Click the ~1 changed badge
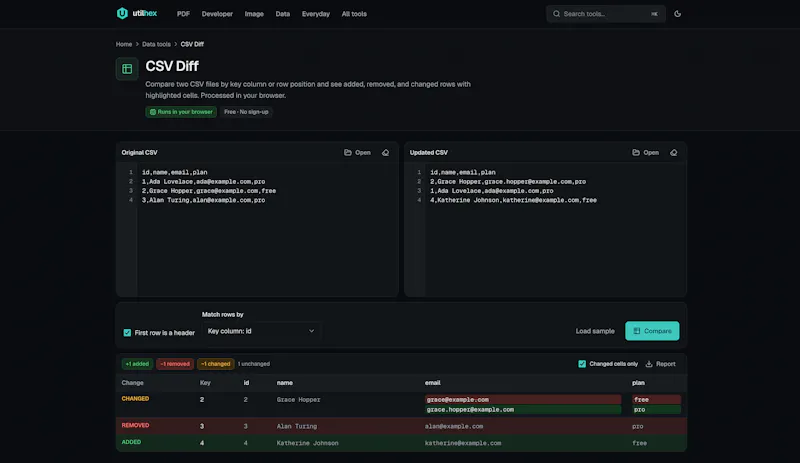Screen dimensions: 800x463 216,364
